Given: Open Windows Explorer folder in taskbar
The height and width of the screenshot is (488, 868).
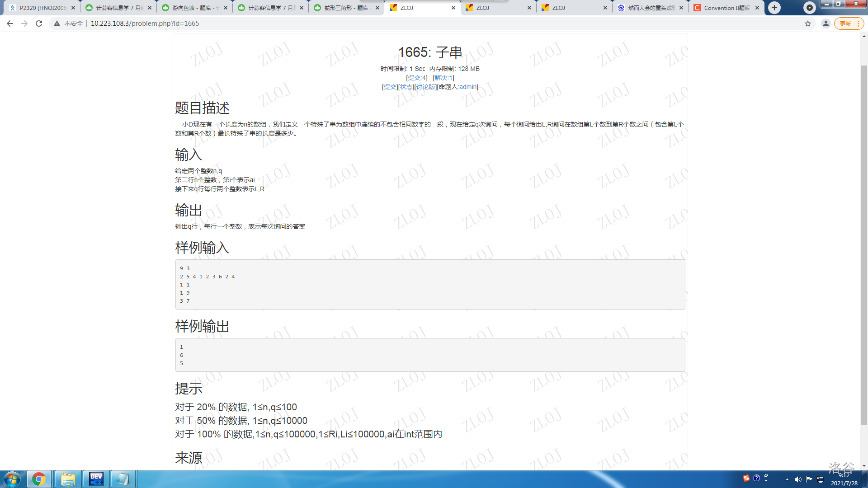Looking at the screenshot, I should (x=68, y=479).
